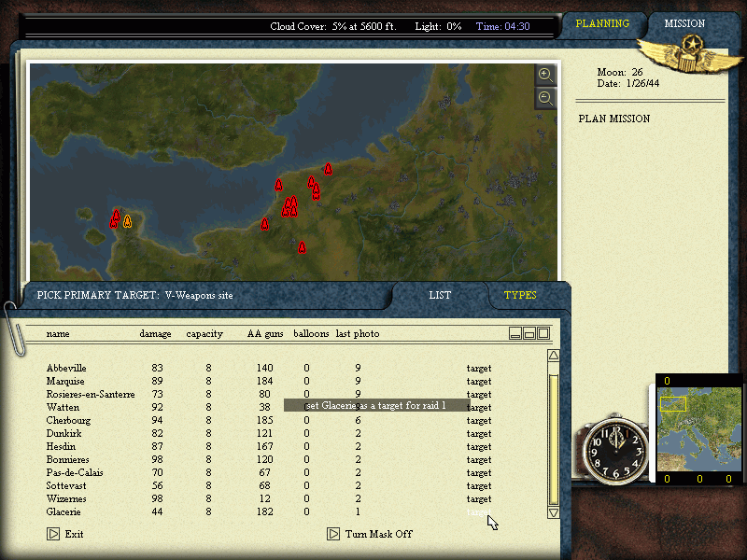Click the list scrollbar thumb
Screen dimensions: 747x560
click(x=553, y=439)
